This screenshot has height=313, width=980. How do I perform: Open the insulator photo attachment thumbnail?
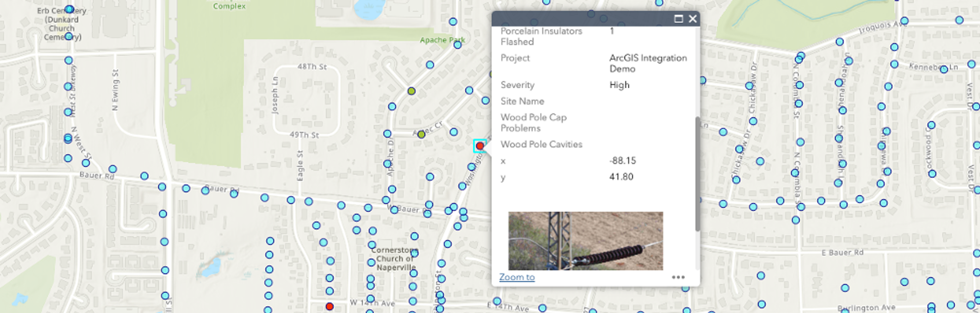coord(585,241)
